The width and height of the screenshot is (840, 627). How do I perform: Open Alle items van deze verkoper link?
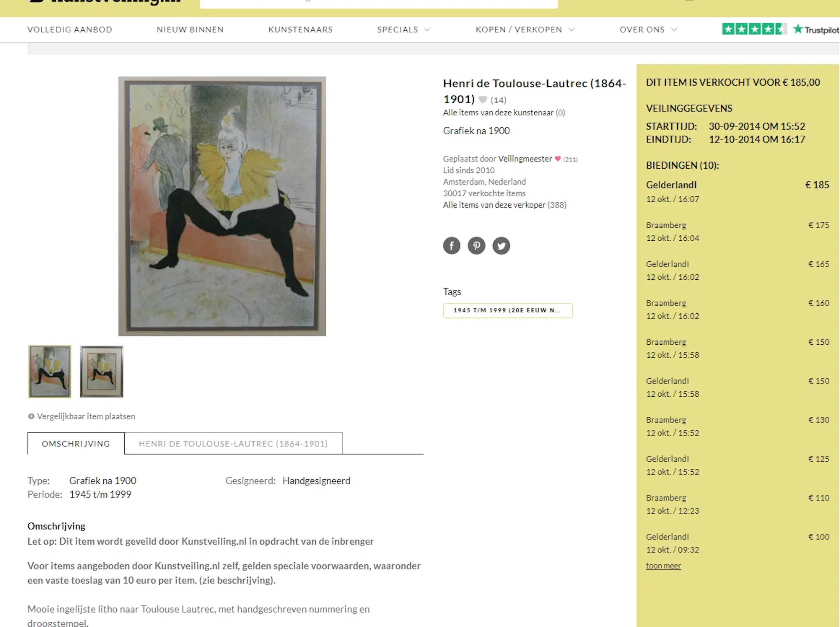coord(504,205)
